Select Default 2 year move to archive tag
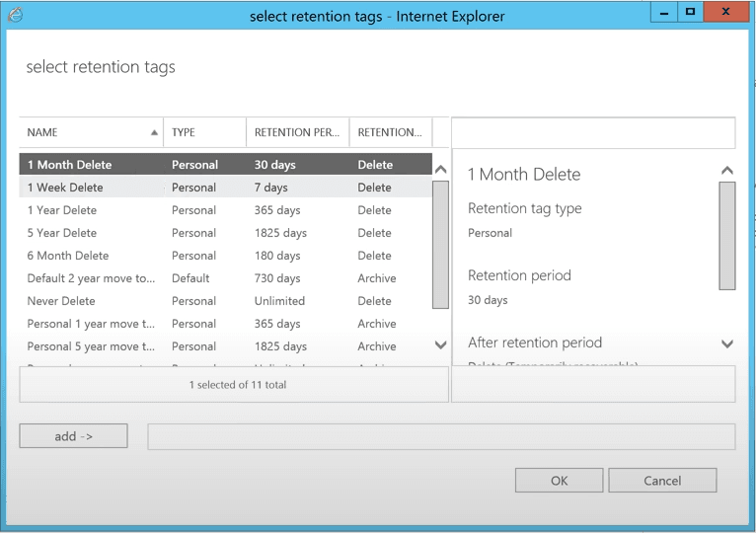The width and height of the screenshot is (756, 533). point(91,278)
